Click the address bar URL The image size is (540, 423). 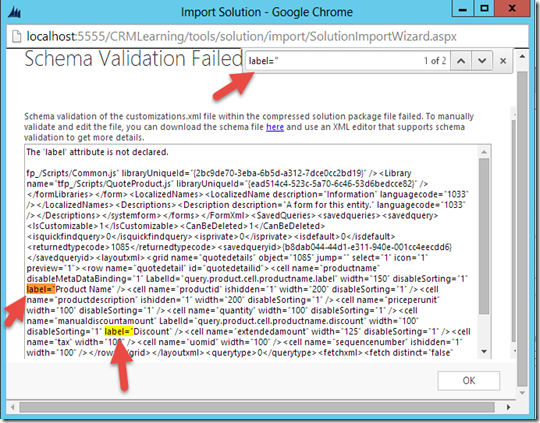point(241,36)
